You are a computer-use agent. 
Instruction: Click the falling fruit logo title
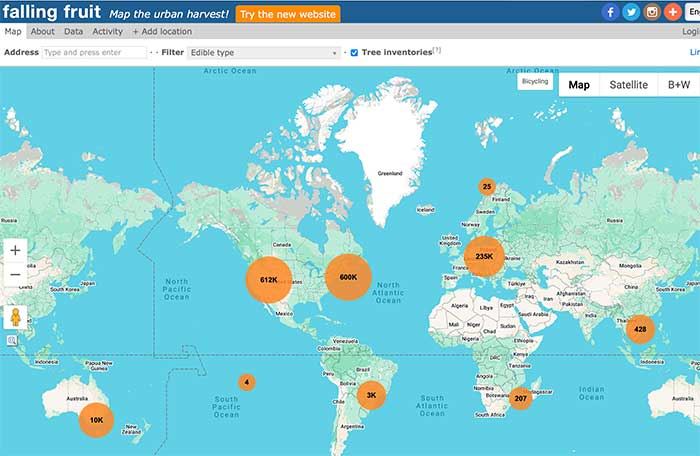click(x=52, y=12)
